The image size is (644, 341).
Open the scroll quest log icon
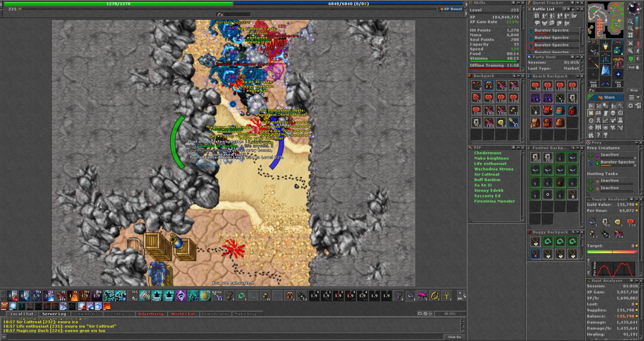tap(606, 113)
